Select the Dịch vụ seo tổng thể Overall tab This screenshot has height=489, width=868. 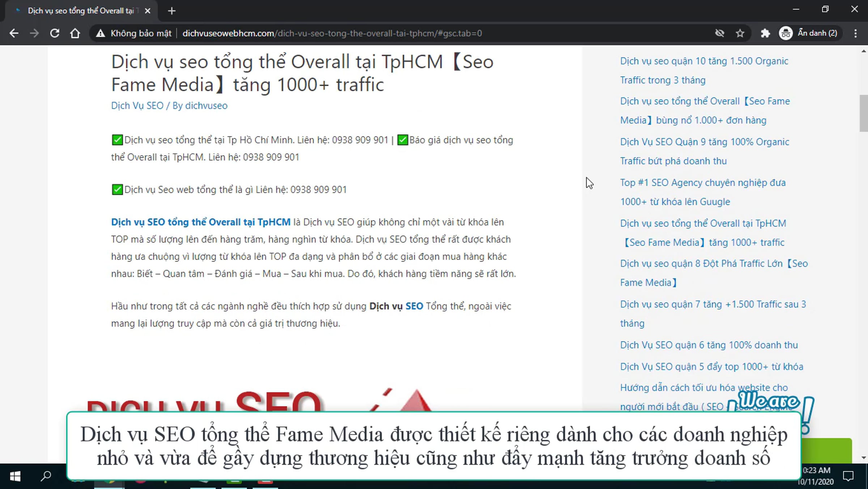tap(81, 11)
